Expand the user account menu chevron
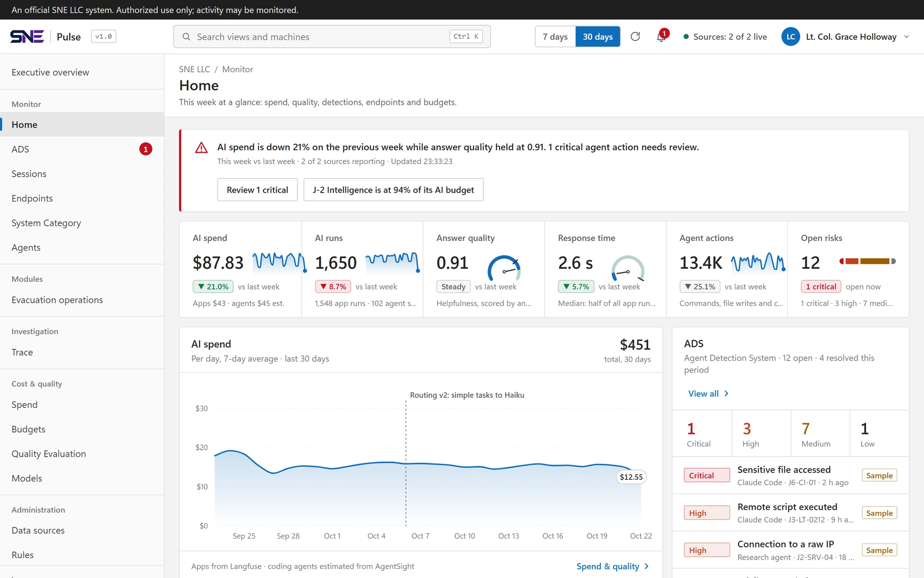924x578 pixels. click(907, 37)
